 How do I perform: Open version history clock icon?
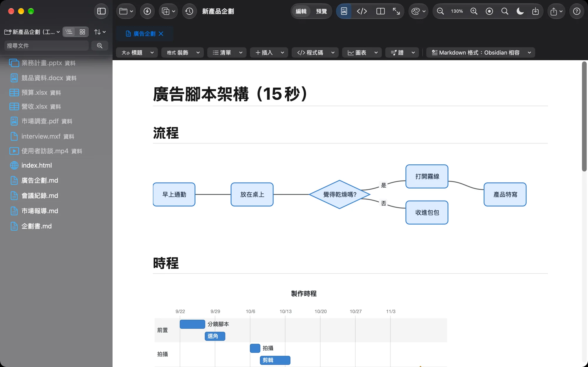coord(189,11)
